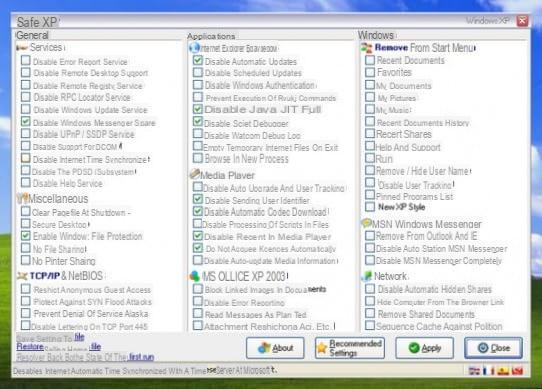Uncheck Enable Windows File Protection

pos(26,235)
